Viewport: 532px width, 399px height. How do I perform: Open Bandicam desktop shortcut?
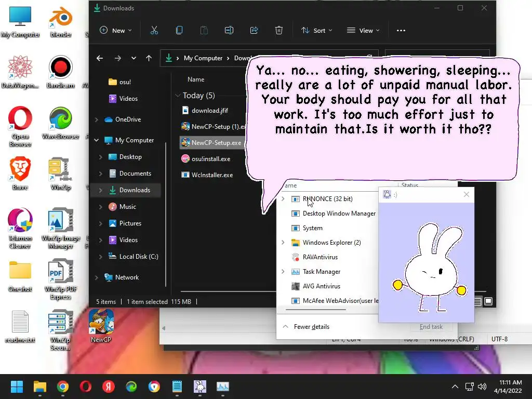(60, 72)
